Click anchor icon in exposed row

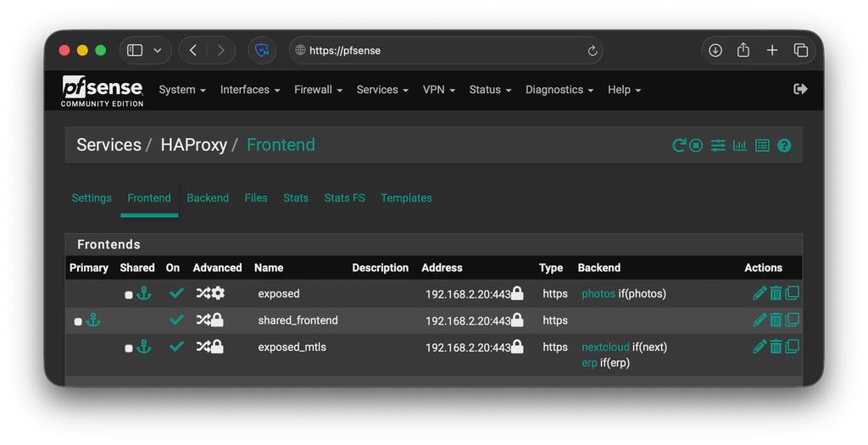click(144, 292)
